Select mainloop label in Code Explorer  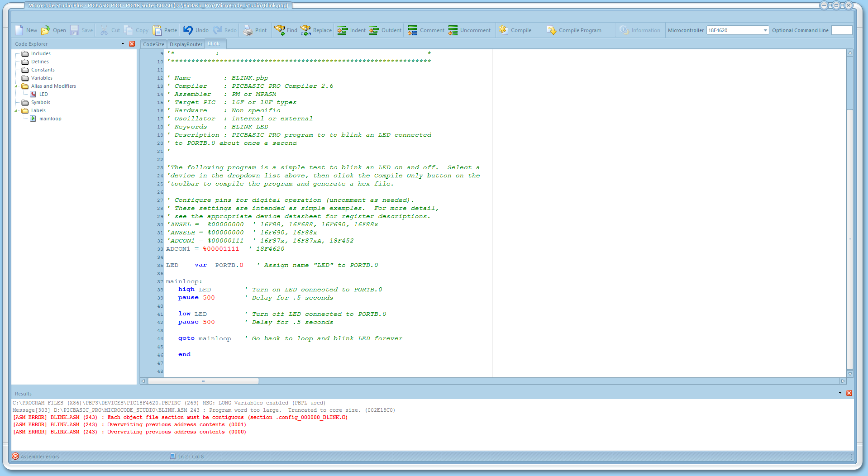(50, 119)
